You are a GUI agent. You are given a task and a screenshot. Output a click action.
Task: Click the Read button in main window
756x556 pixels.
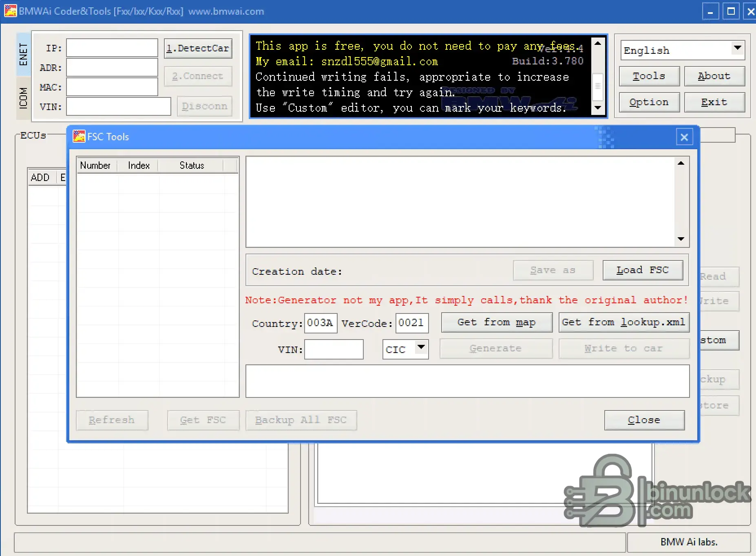click(x=719, y=277)
